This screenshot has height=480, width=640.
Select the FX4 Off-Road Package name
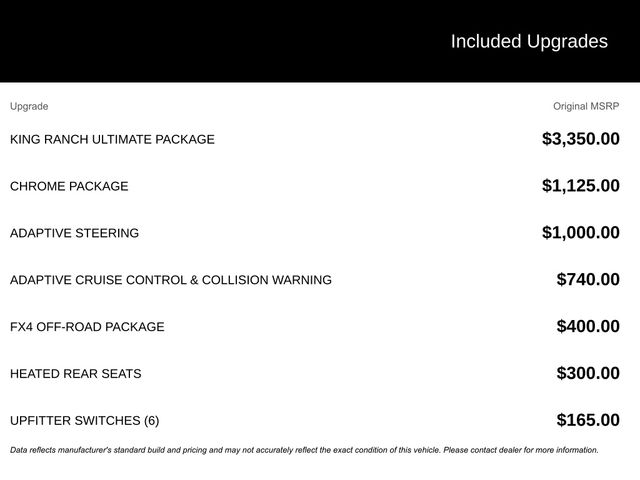87,327
